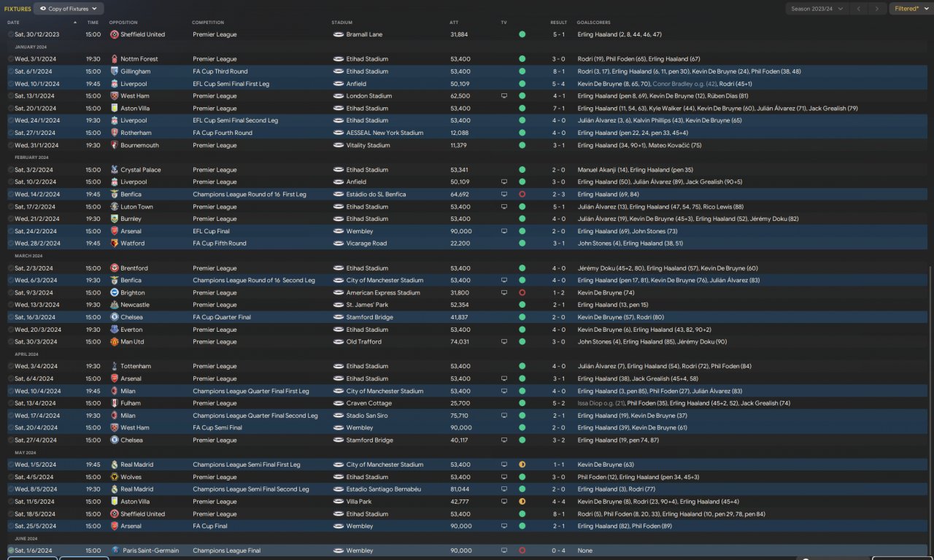Sort by the Att column header
The width and height of the screenshot is (934, 560).
pos(454,23)
